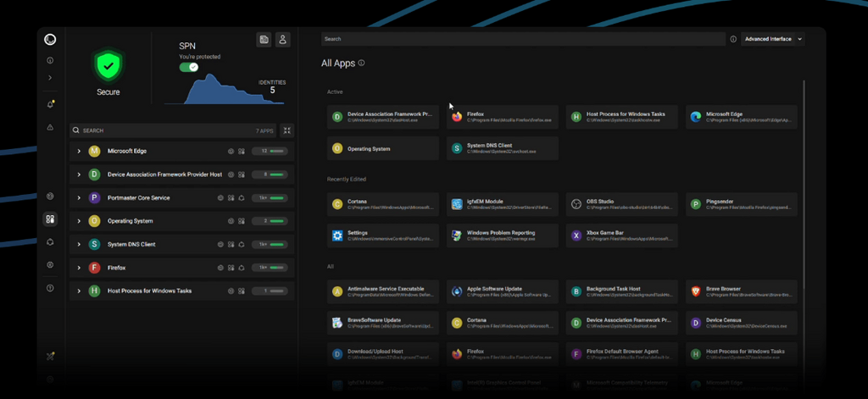Image resolution: width=868 pixels, height=399 pixels.
Task: Click the Portmaster Core Service 1k+ connection bar
Action: (x=270, y=197)
